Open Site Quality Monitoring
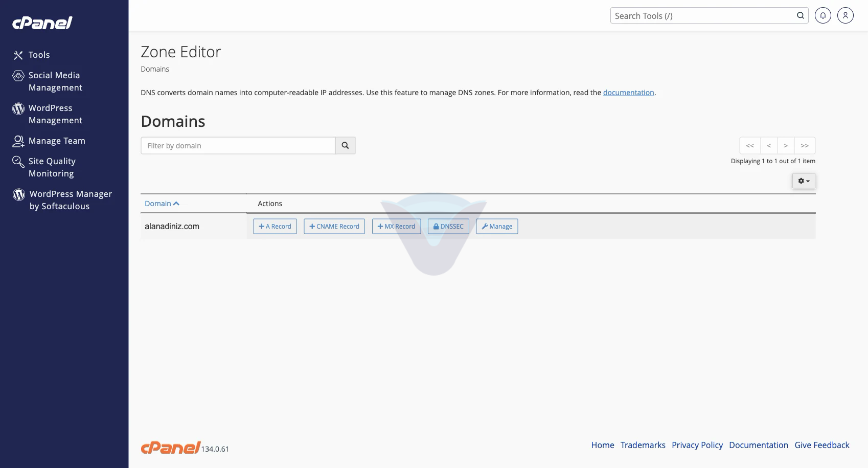Screen dimensions: 868x468 point(44,167)
